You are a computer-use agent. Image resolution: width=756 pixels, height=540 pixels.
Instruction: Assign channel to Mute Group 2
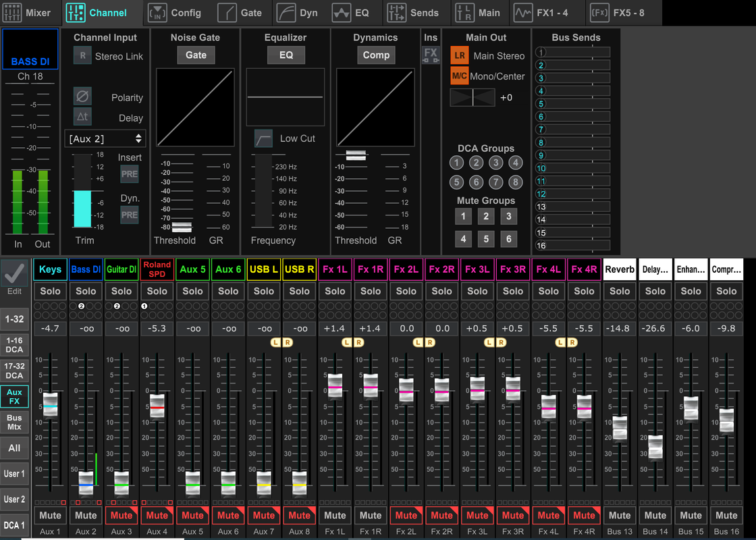coord(486,217)
